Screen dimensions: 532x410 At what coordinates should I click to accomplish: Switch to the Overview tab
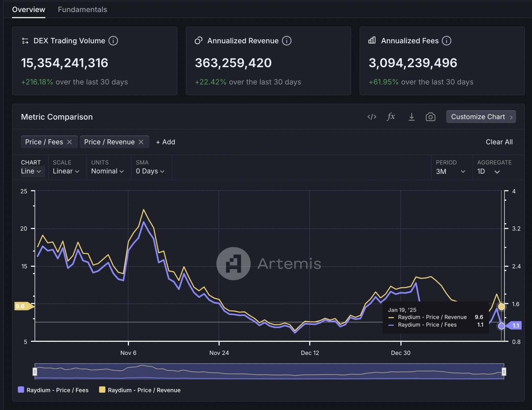tap(29, 10)
